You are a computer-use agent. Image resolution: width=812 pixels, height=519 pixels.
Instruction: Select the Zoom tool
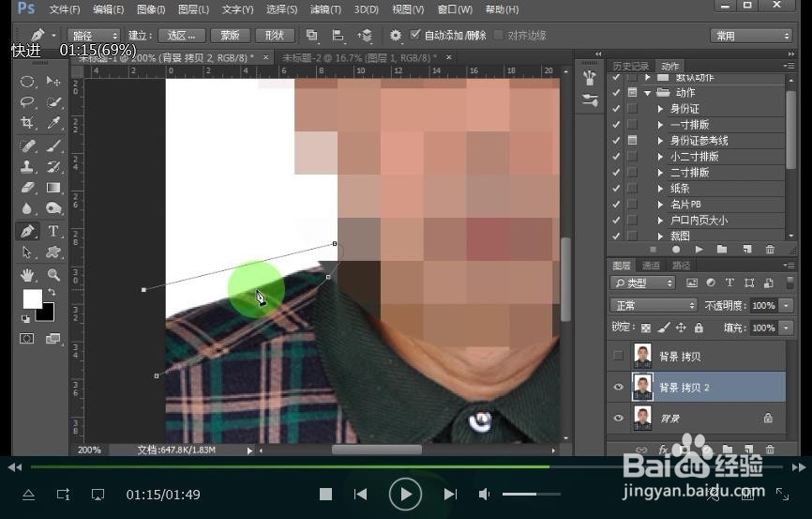point(53,275)
